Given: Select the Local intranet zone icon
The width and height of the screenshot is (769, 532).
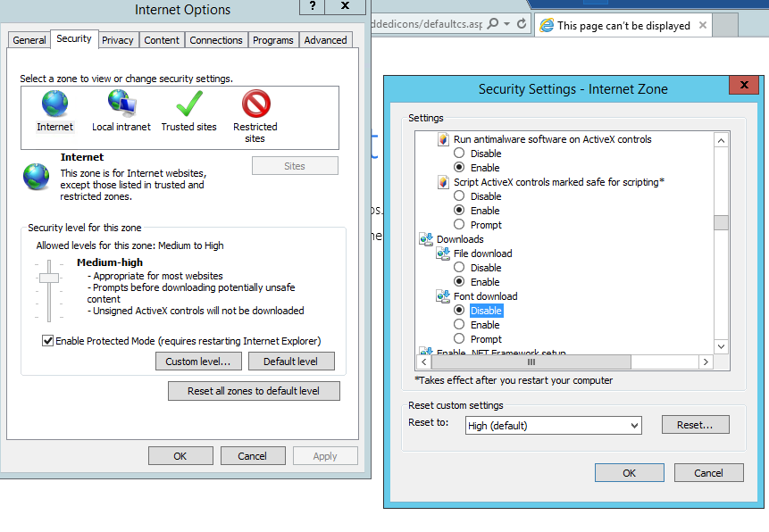Looking at the screenshot, I should click(x=121, y=104).
